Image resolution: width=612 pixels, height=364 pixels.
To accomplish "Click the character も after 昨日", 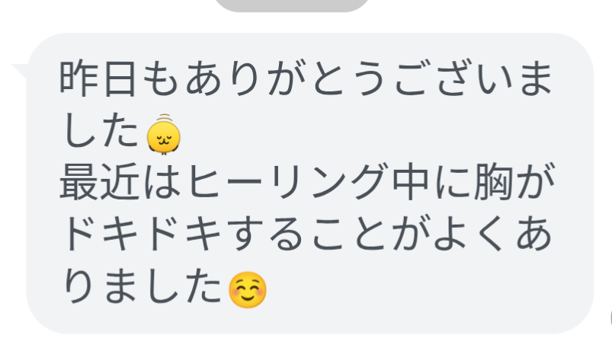I will pyautogui.click(x=160, y=78).
